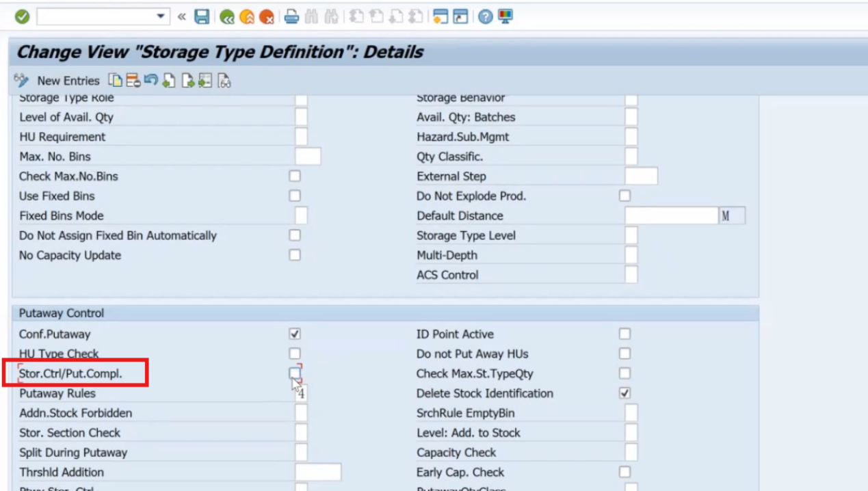Open Help with the question mark icon
The image size is (868, 491).
coord(486,17)
